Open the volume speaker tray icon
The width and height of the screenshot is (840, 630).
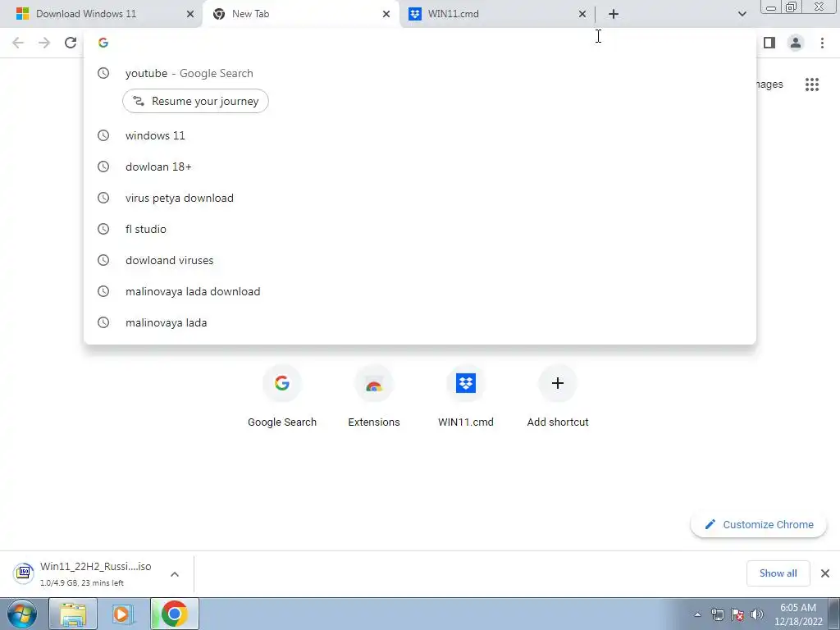tap(757, 614)
